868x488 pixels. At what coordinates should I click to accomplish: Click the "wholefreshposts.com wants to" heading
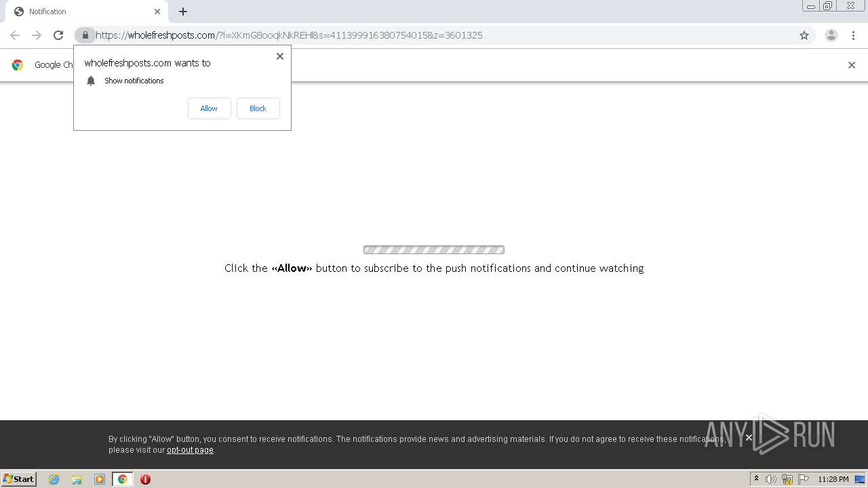pyautogui.click(x=147, y=63)
